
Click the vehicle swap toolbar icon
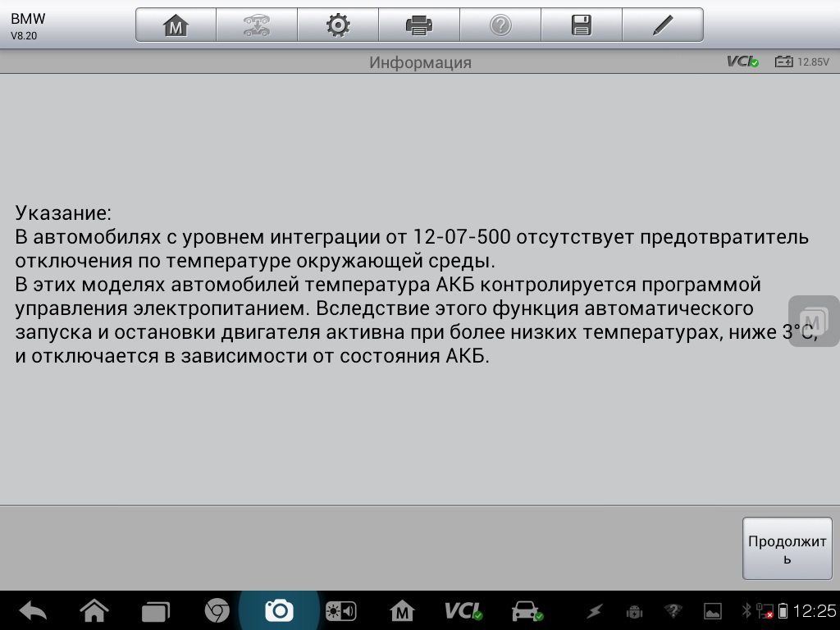pos(257,25)
